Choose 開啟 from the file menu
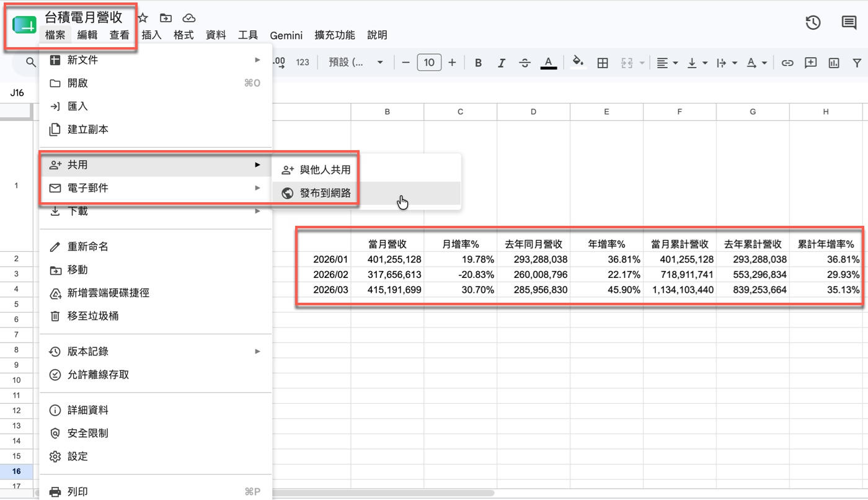 click(x=156, y=83)
